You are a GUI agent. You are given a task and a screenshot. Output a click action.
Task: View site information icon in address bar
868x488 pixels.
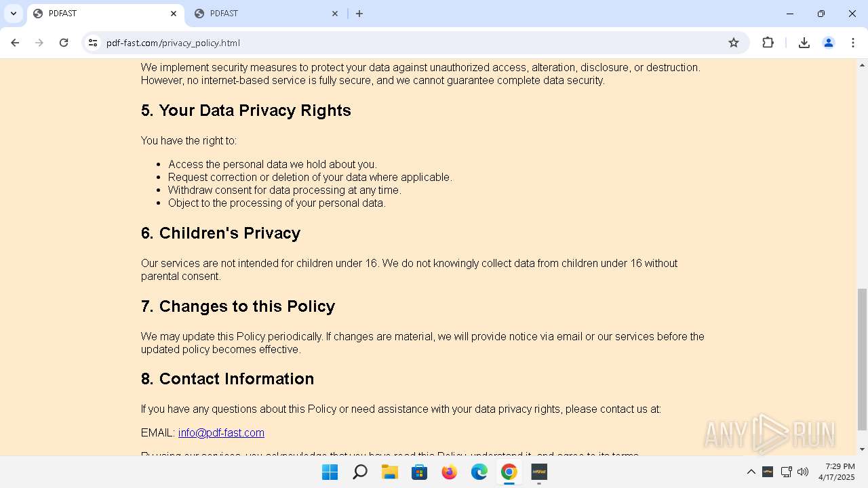pos(93,43)
